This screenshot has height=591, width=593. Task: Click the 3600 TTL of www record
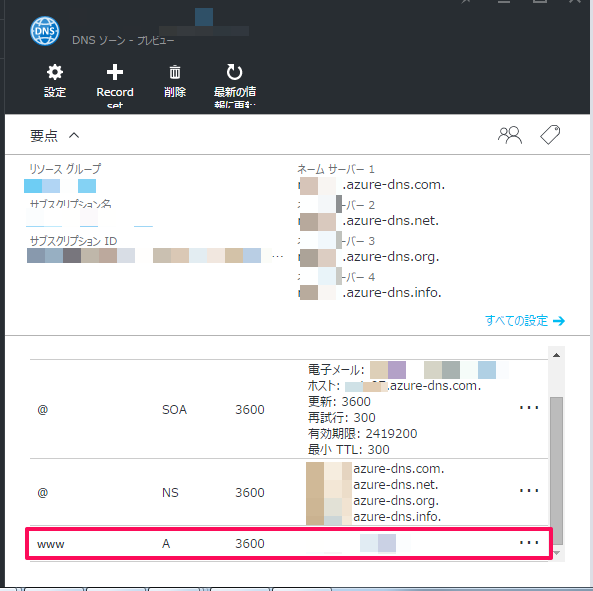click(x=250, y=543)
